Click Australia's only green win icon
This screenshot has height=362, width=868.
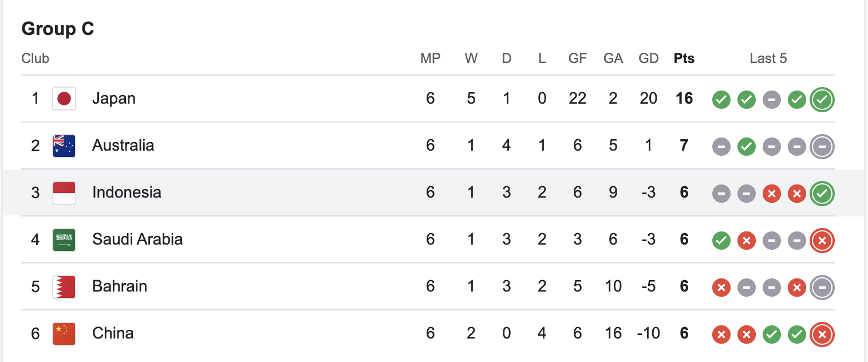(x=746, y=147)
